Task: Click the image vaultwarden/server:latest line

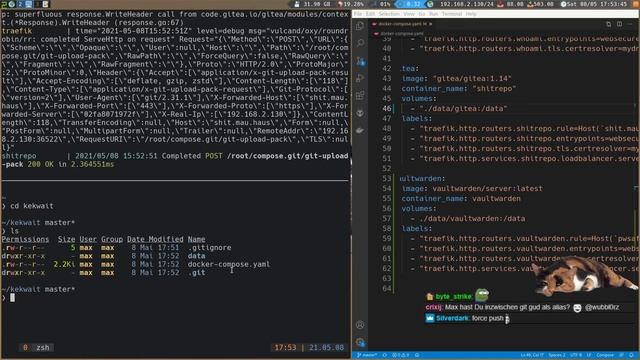Action: pyautogui.click(x=472, y=189)
